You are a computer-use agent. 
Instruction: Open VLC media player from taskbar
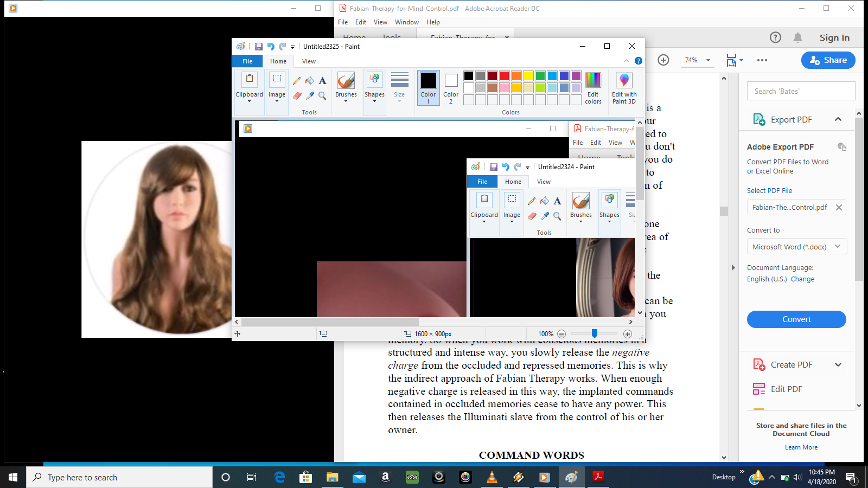[492, 477]
